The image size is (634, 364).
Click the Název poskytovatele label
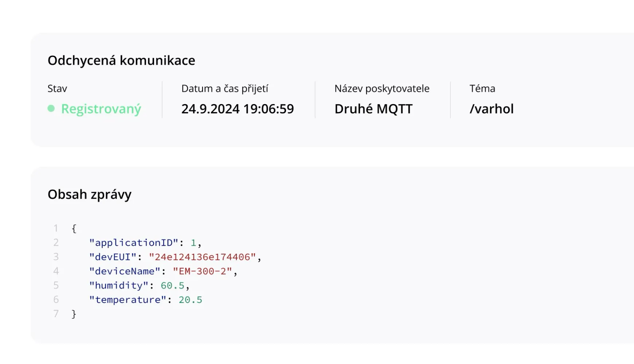[x=381, y=88]
